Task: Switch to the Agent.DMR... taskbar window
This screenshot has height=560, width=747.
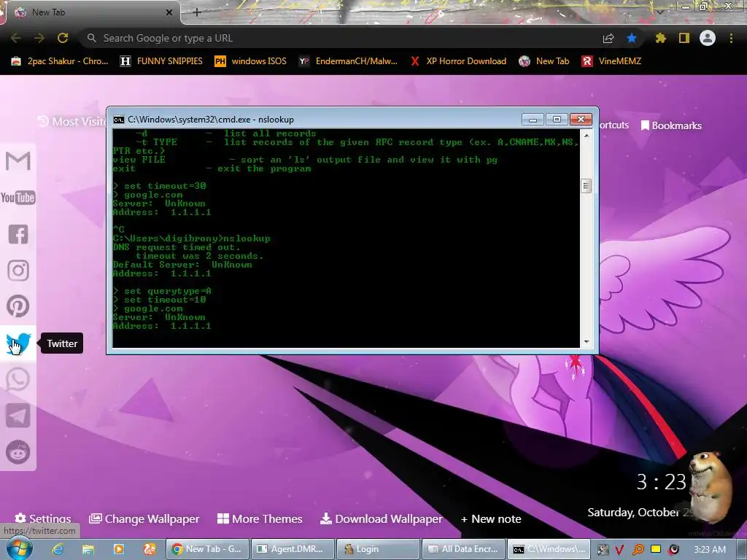Action: [293, 549]
